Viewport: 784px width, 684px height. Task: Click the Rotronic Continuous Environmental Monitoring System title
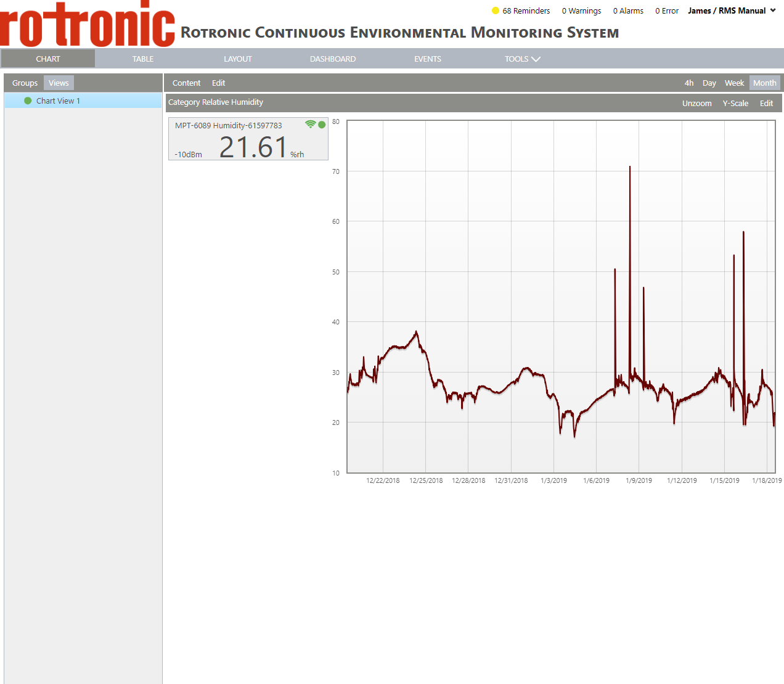click(x=399, y=33)
